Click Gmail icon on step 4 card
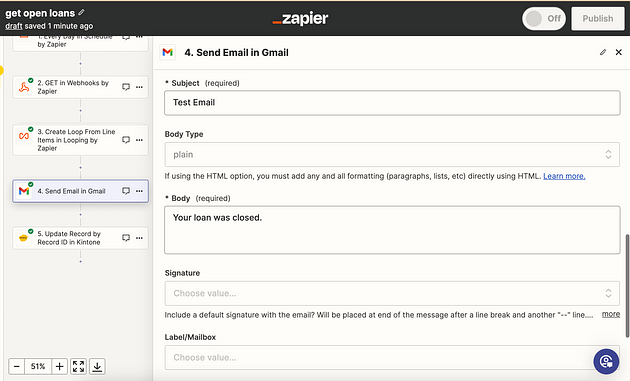This screenshot has width=630, height=381. click(24, 191)
